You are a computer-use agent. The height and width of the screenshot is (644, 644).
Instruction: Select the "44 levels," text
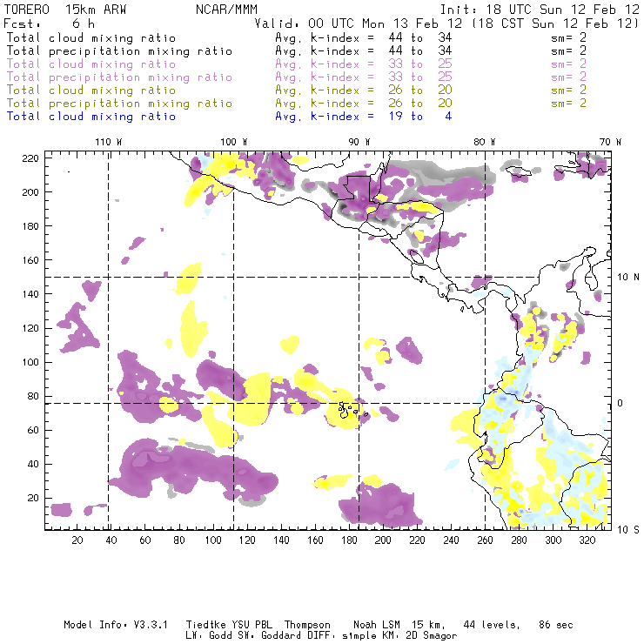point(492,625)
